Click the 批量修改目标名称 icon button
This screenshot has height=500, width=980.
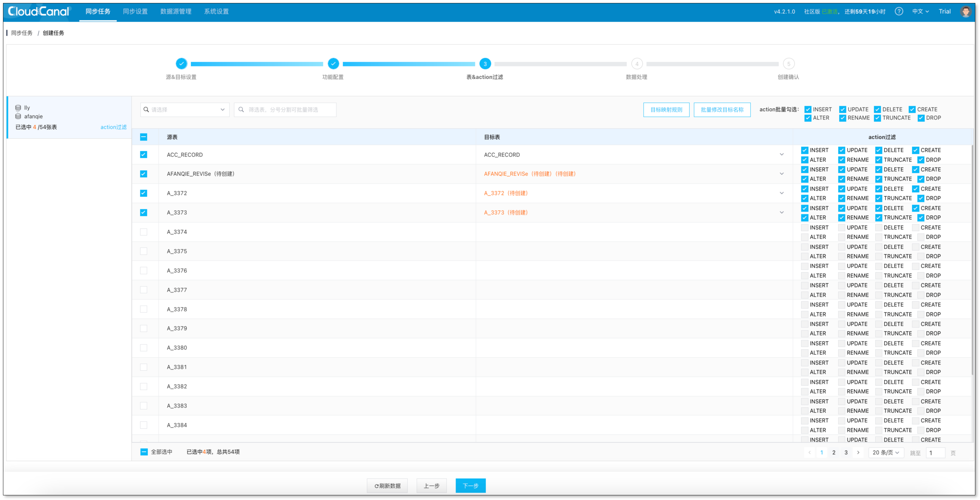[x=723, y=110]
